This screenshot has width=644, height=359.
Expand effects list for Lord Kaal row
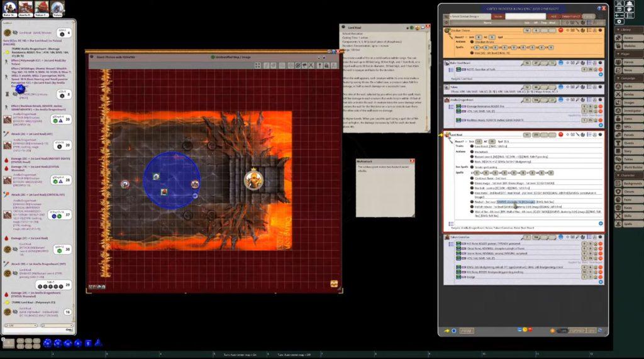589,135
